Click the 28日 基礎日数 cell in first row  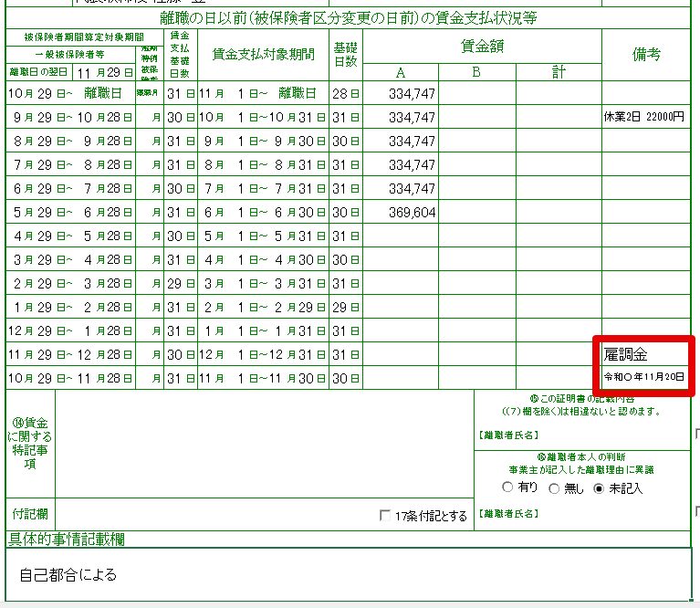(x=346, y=93)
